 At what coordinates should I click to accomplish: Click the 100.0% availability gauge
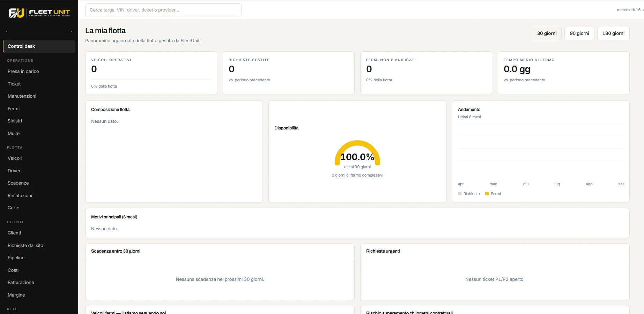point(357,154)
